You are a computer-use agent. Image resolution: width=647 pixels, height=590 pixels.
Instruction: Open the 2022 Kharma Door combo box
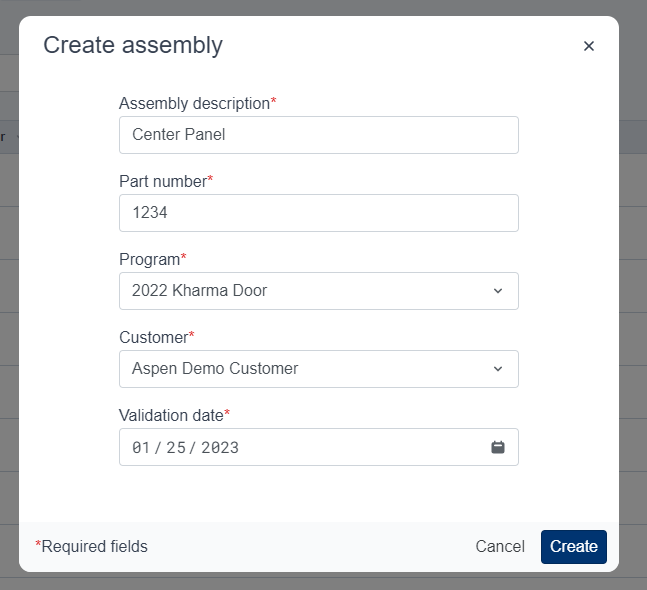click(x=319, y=291)
